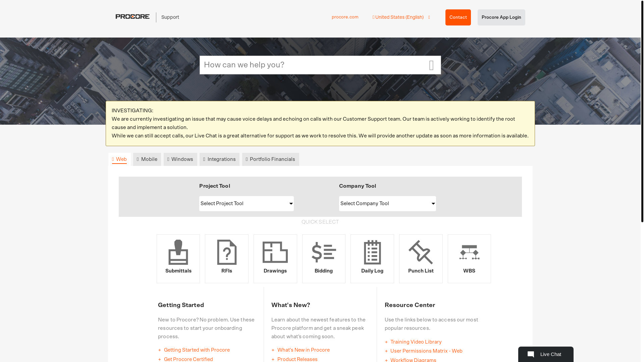644x362 pixels.
Task: Open the Punch List quick select tile
Action: point(421,258)
